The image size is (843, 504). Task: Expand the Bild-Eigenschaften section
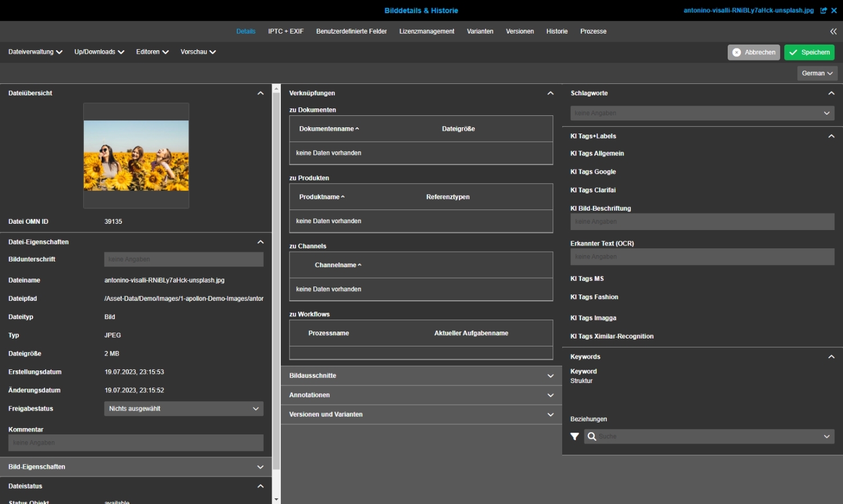260,467
